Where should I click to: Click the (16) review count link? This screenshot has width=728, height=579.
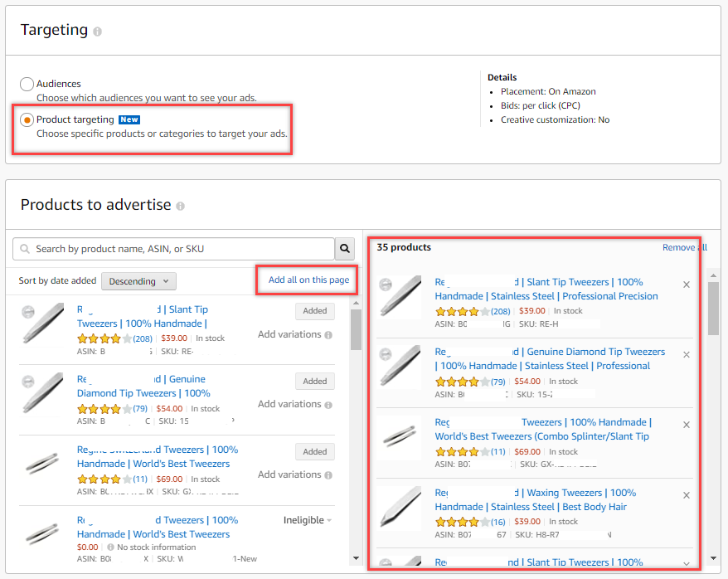[498, 522]
